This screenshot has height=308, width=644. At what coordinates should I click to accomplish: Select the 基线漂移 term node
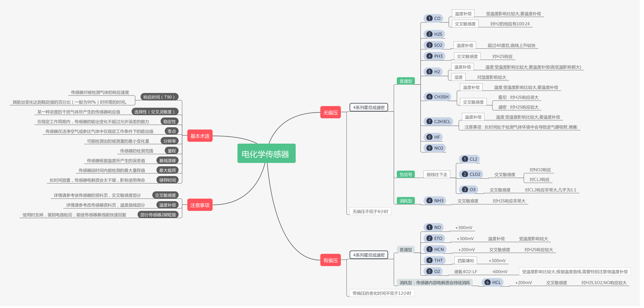(x=167, y=160)
